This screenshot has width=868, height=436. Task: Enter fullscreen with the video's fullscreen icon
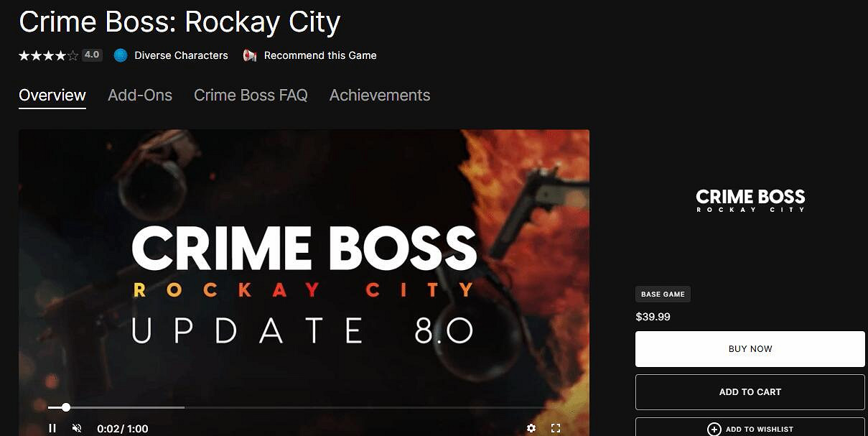pyautogui.click(x=555, y=428)
